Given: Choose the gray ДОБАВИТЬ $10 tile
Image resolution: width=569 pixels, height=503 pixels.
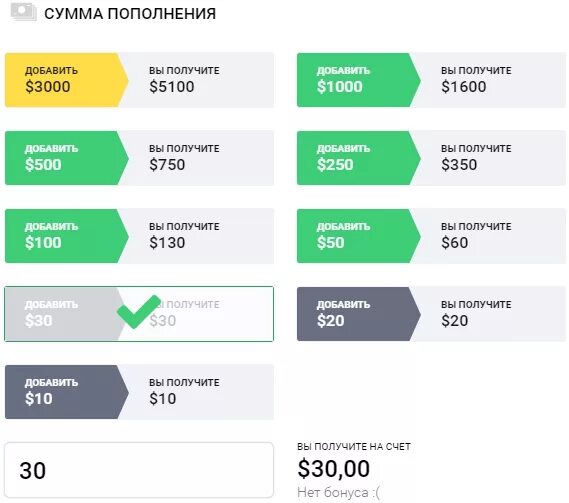Looking at the screenshot, I should [x=66, y=392].
